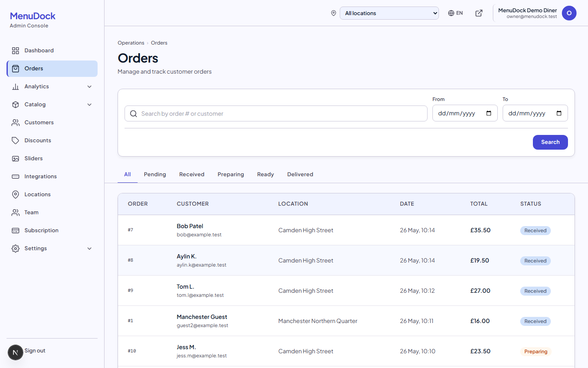Switch to the Ready tab
Viewport: 588px width, 368px height.
(x=265, y=174)
